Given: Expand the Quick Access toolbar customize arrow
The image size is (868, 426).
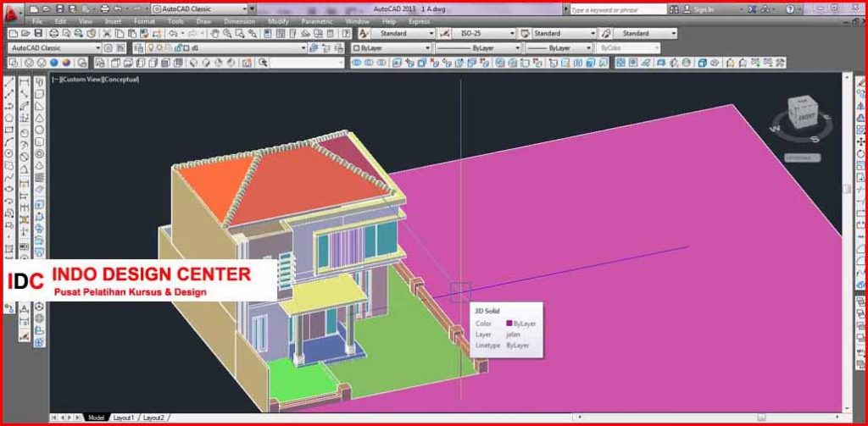Looking at the screenshot, I should point(253,9).
